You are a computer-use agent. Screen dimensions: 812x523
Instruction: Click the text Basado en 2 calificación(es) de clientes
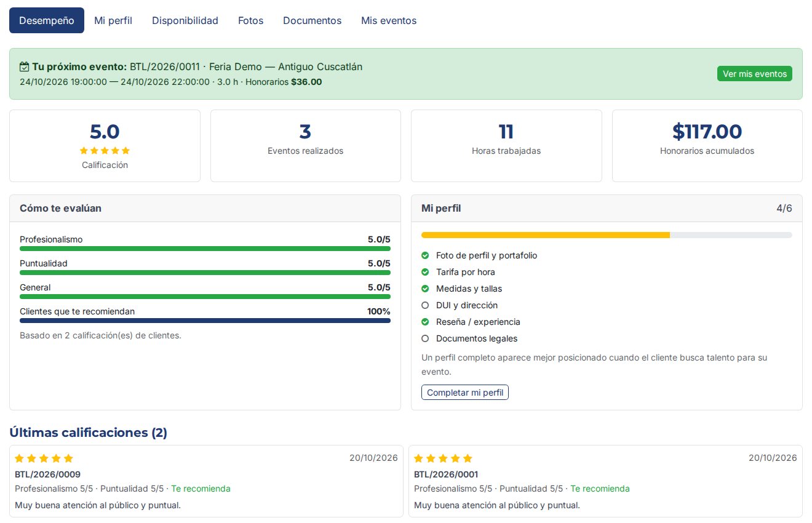pos(100,336)
